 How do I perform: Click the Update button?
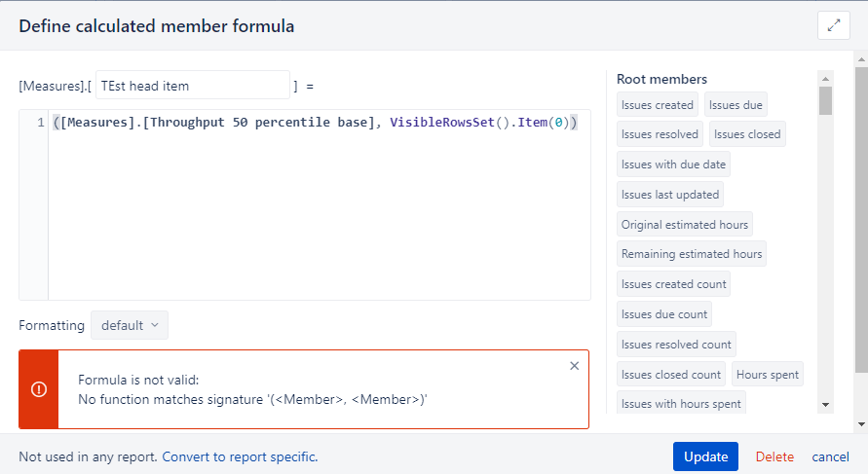pyautogui.click(x=705, y=456)
